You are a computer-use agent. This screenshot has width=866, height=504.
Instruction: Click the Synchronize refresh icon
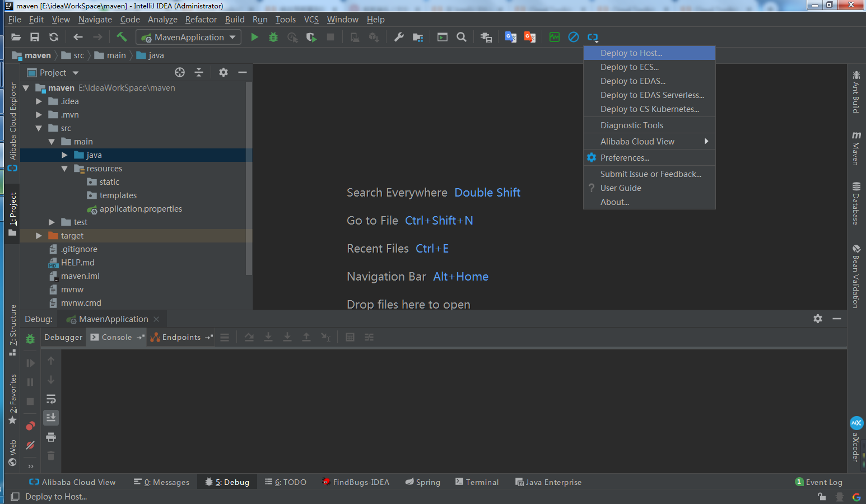coord(54,37)
